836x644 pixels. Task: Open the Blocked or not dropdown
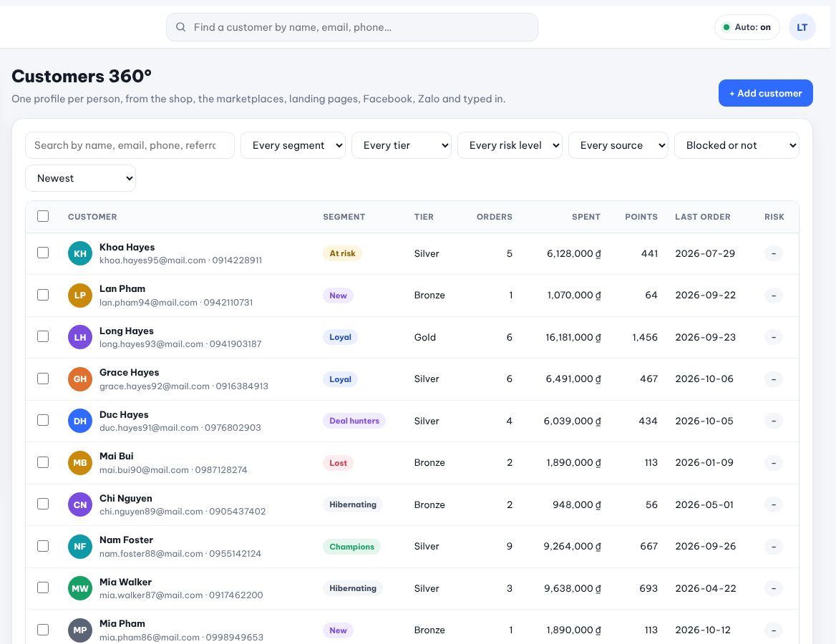pos(737,145)
